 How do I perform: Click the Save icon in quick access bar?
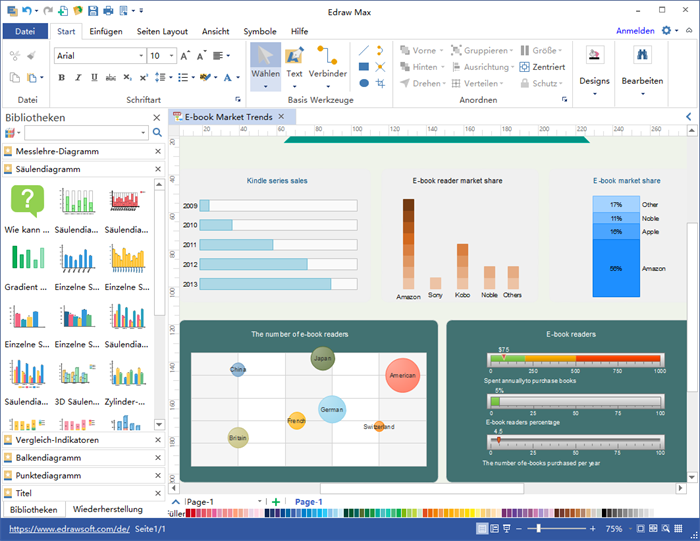click(93, 11)
